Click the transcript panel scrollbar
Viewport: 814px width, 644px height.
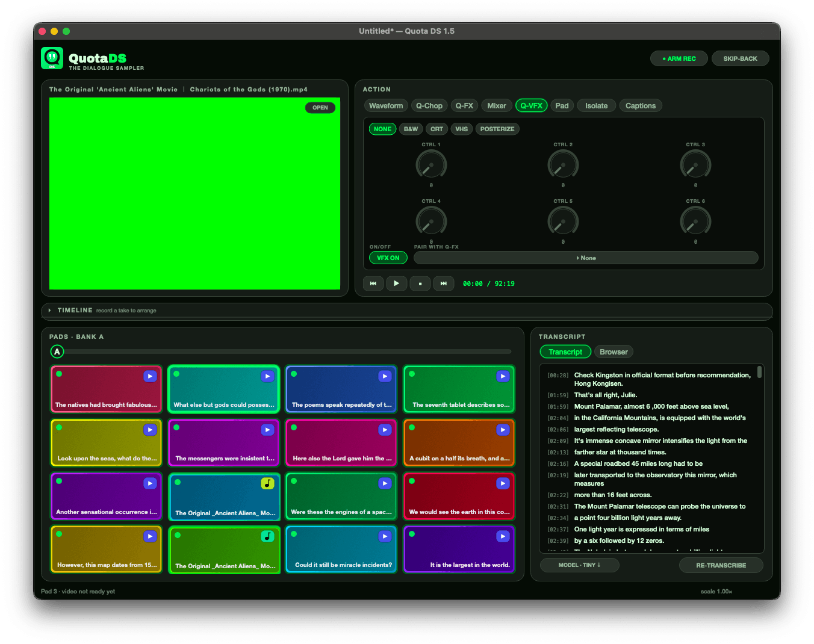760,372
